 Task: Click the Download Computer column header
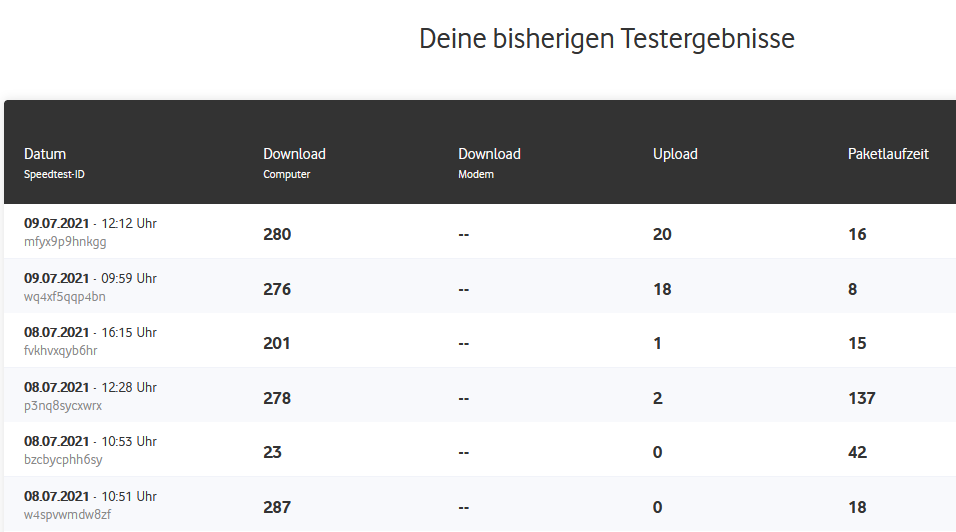[294, 154]
